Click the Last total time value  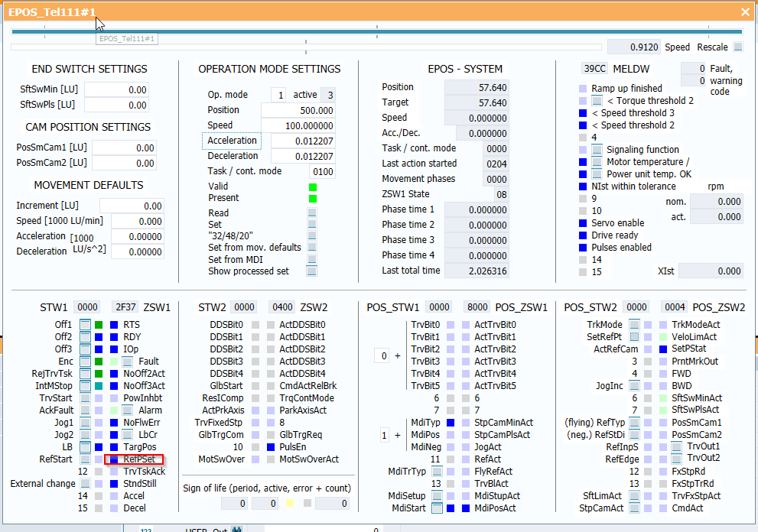coord(477,271)
